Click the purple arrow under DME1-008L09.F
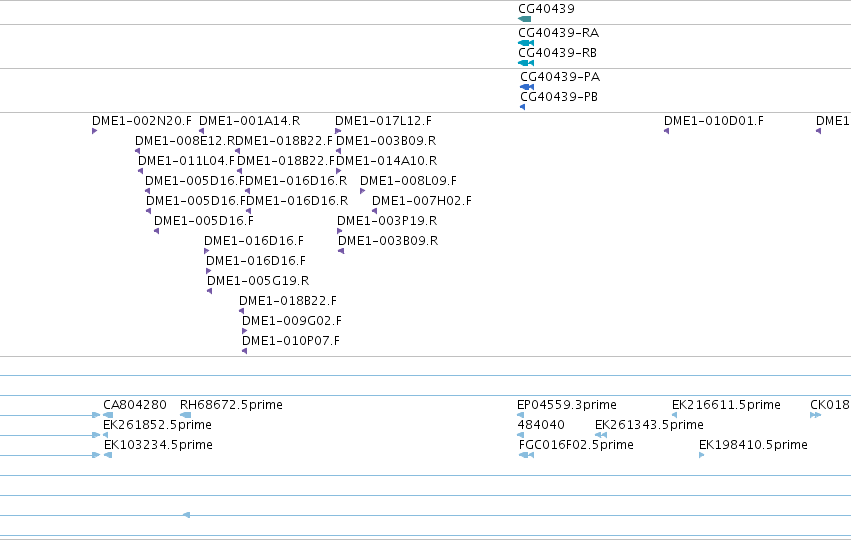Image resolution: width=851 pixels, height=540 pixels. (363, 191)
